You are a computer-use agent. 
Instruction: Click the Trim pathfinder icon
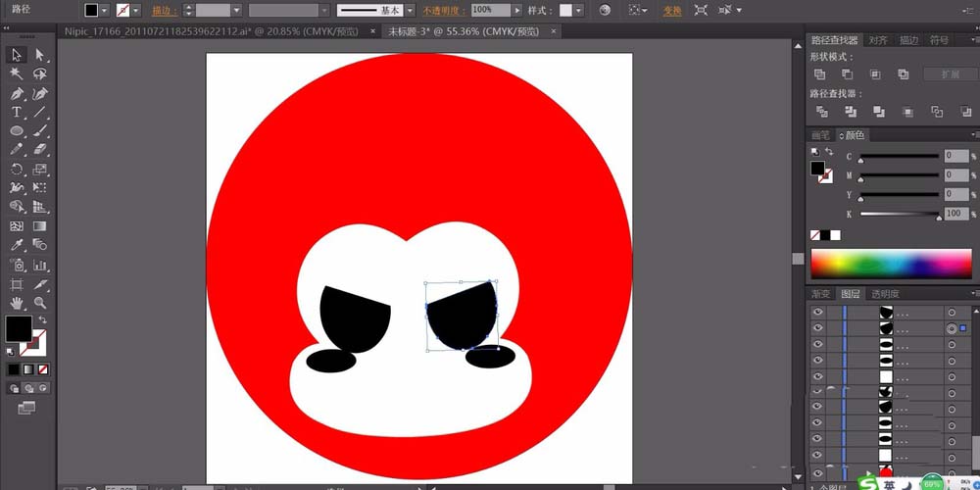point(851,112)
